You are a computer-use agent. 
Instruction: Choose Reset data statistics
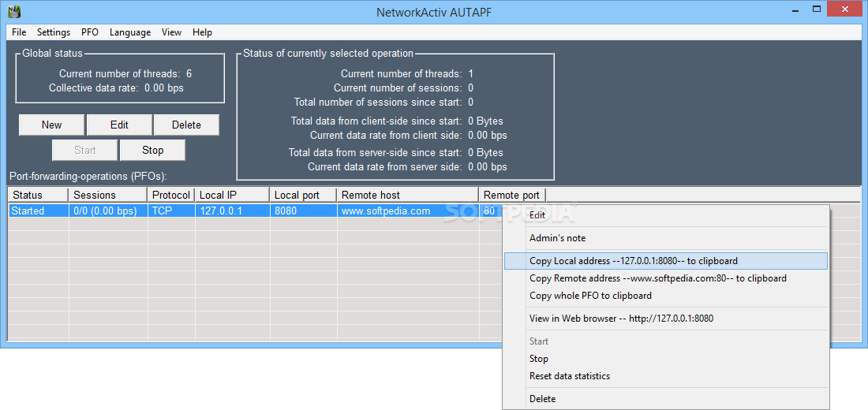(x=666, y=375)
